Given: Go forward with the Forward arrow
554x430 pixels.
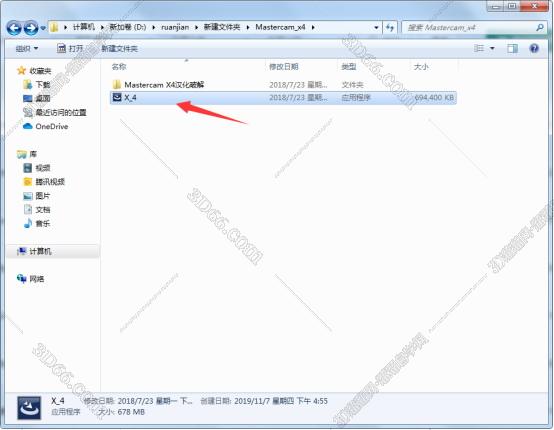Looking at the screenshot, I should [x=31, y=28].
